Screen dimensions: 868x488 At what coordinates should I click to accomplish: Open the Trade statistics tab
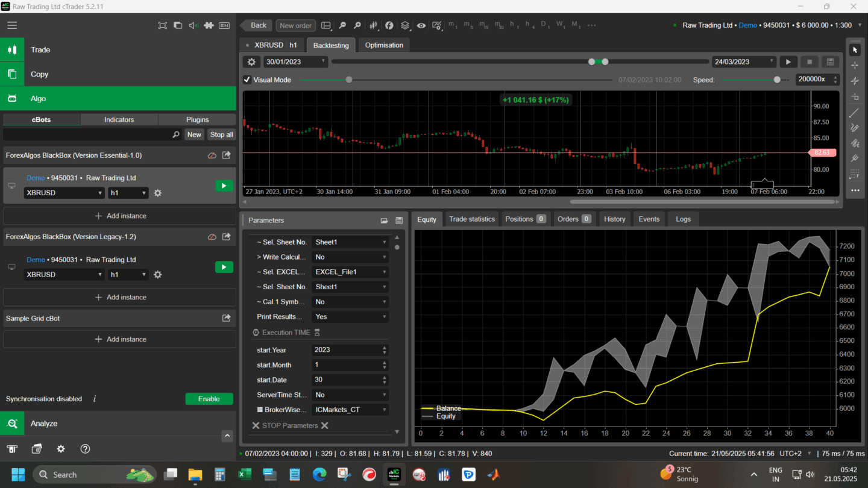click(x=471, y=219)
